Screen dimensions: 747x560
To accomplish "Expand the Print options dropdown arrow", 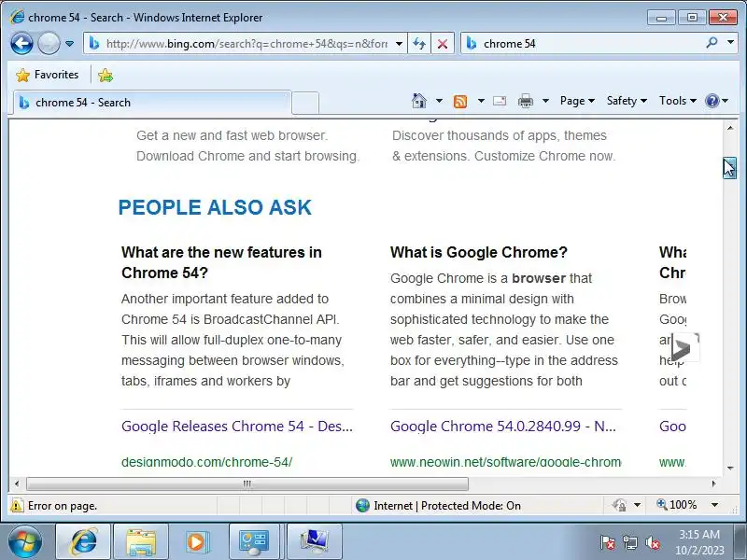I will [545, 101].
